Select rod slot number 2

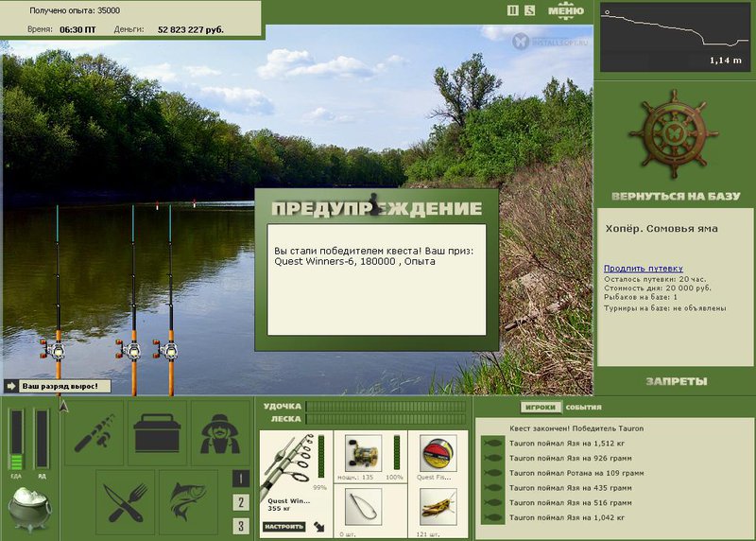[x=241, y=502]
